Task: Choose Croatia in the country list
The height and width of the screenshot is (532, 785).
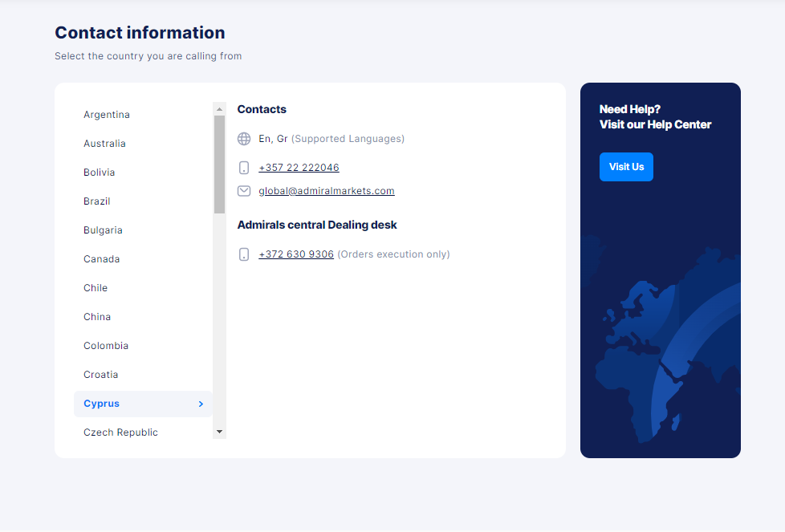Action: [x=100, y=375]
